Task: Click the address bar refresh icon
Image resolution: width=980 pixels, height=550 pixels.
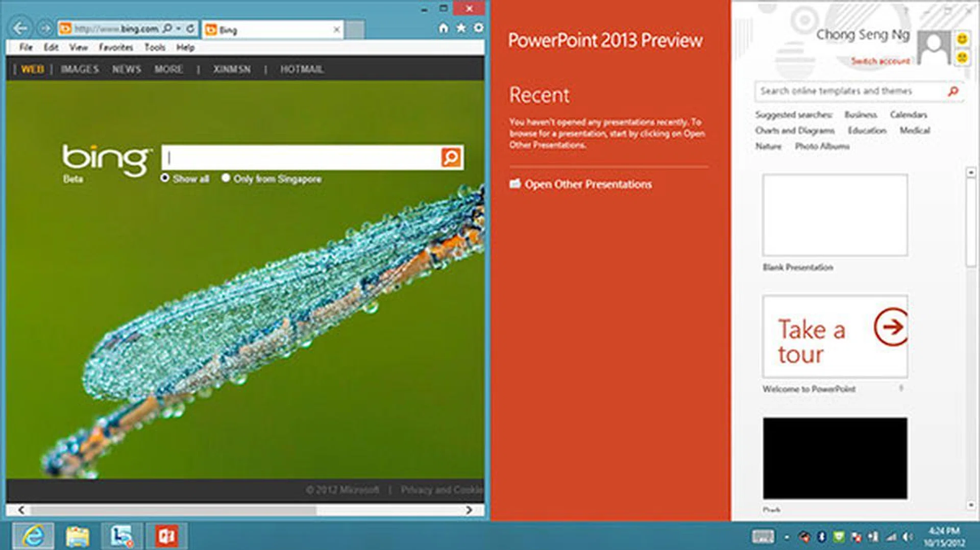Action: pos(190,29)
